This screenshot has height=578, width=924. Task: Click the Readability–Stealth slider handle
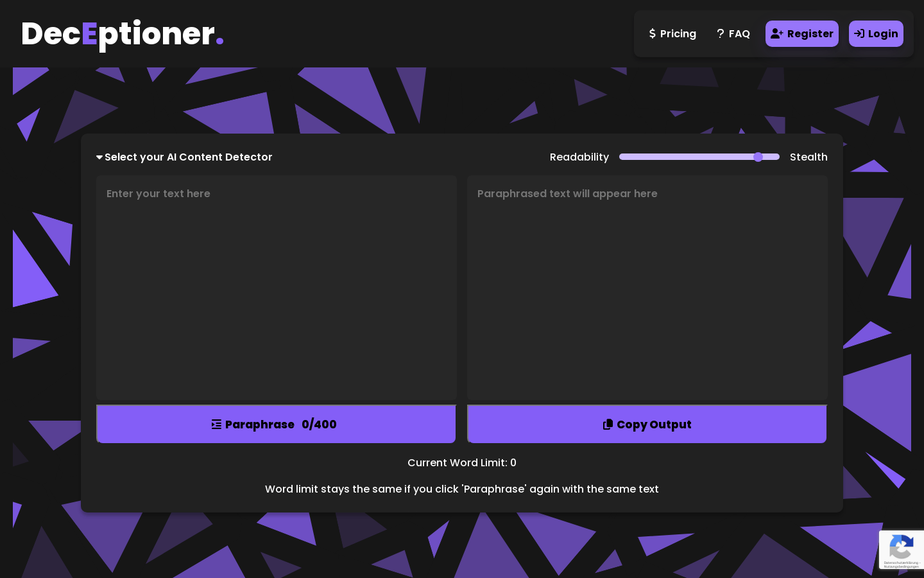(758, 157)
